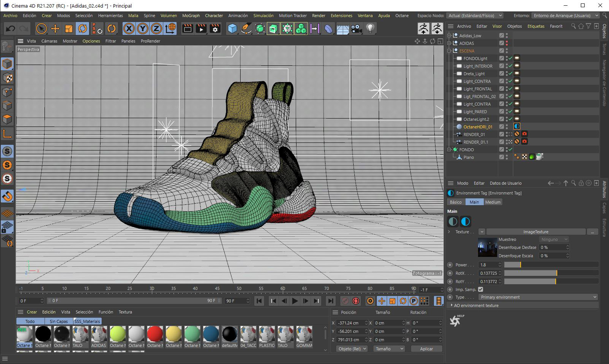Add Cube primitive object
Viewport: 609px width, 364px height.
(x=232, y=29)
